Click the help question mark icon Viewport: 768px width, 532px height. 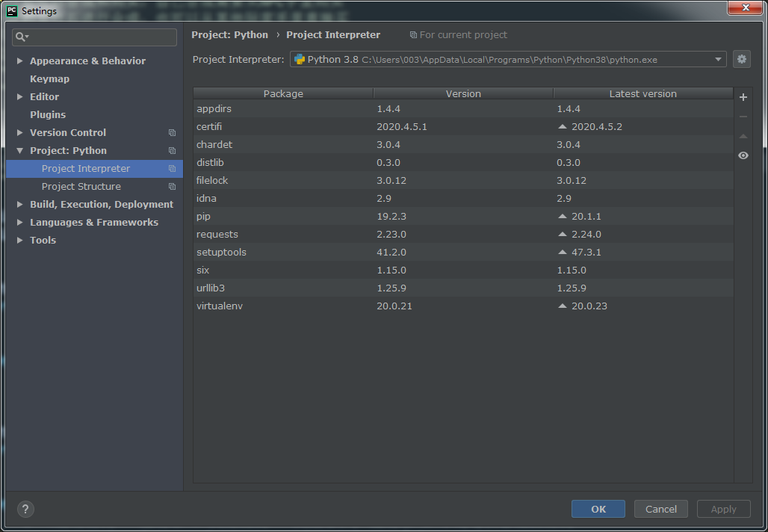click(25, 509)
